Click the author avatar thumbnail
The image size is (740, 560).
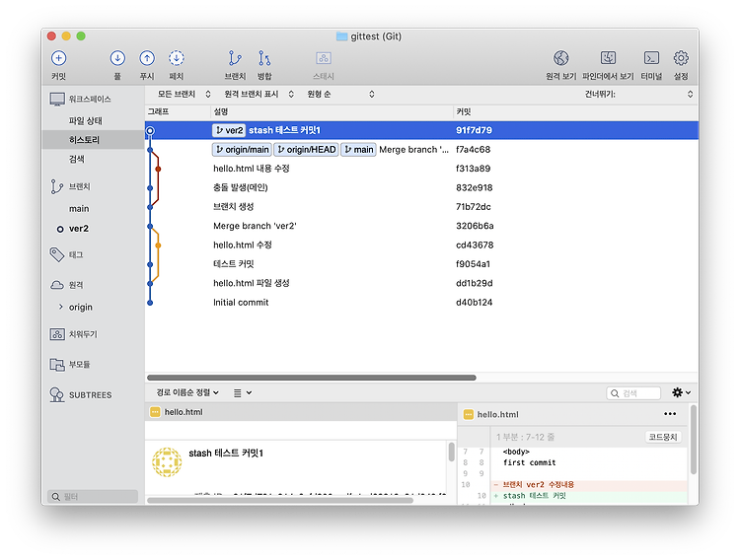[167, 462]
